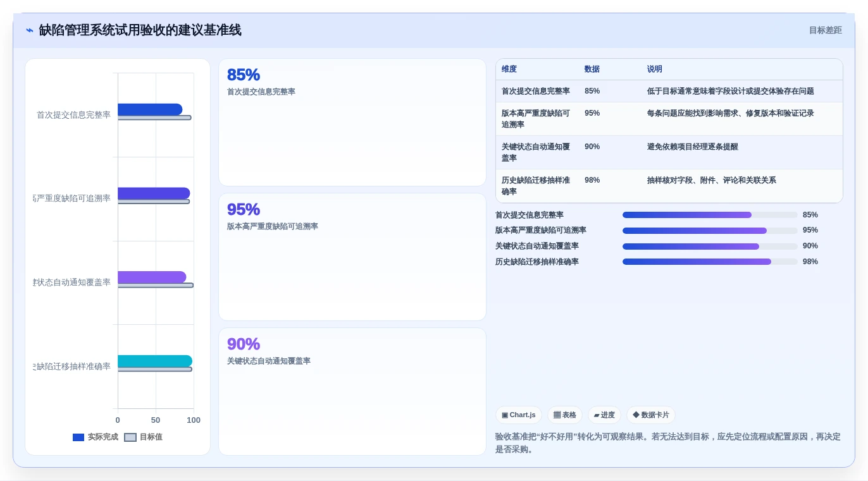Click table cell 首次提交信息完整率
The image size is (868, 481).
(x=536, y=91)
